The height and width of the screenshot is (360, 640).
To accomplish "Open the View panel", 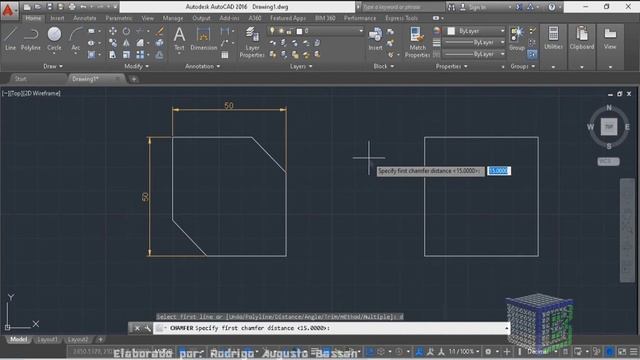I will pyautogui.click(x=610, y=39).
